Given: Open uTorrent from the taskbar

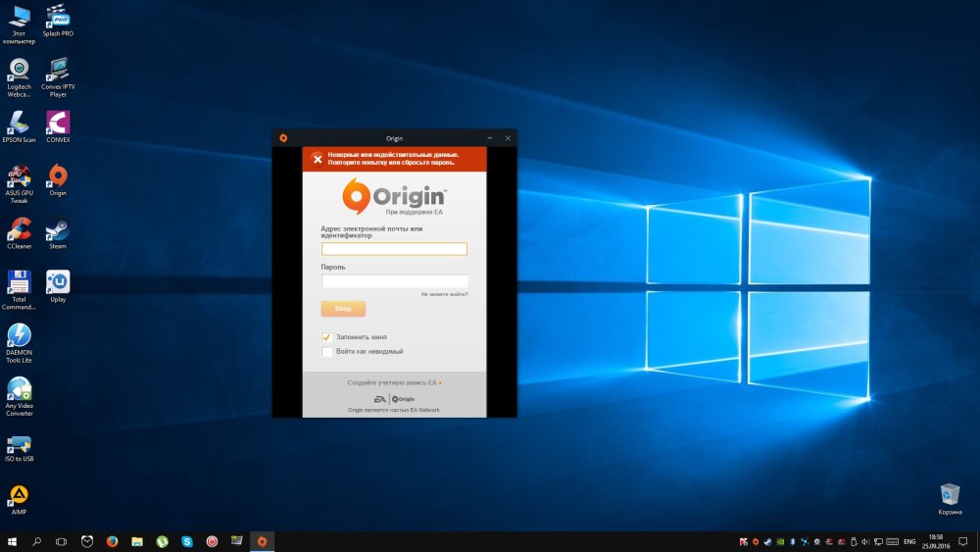Looking at the screenshot, I should coord(162,541).
